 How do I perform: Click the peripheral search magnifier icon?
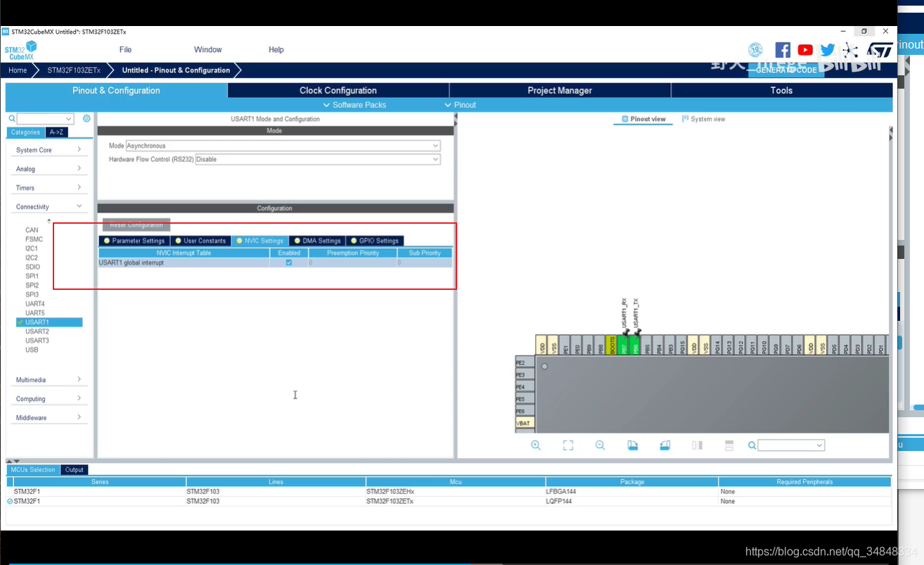12,119
